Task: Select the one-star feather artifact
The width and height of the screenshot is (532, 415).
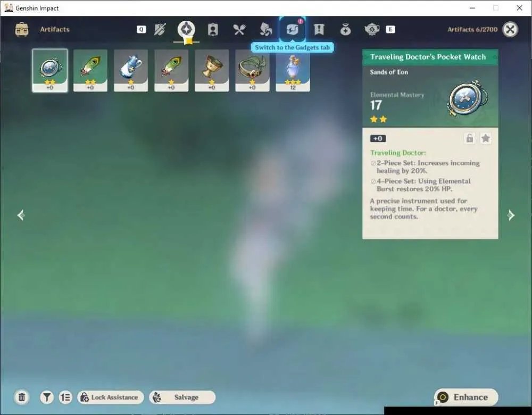Action: point(171,70)
